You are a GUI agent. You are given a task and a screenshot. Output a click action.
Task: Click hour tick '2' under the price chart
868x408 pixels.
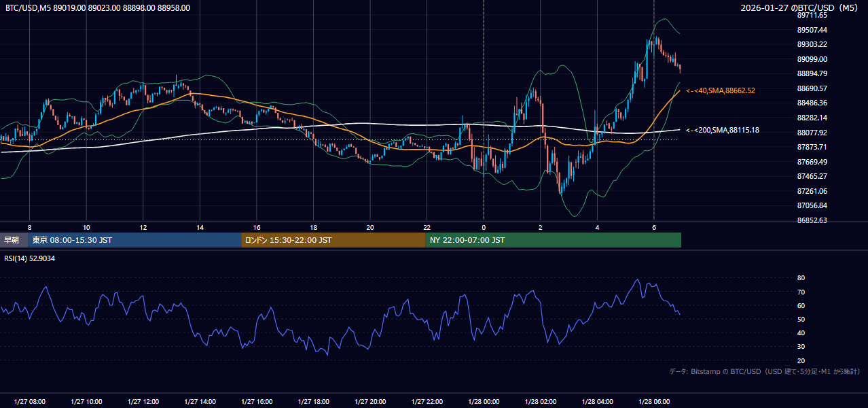click(x=541, y=227)
